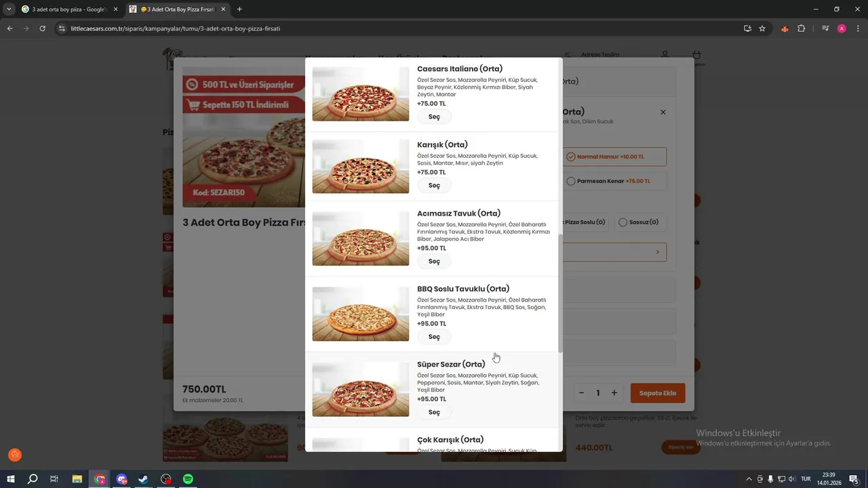Select Acımasız Tavuk pizza with Seç
This screenshot has height=488, width=868.
tap(434, 261)
